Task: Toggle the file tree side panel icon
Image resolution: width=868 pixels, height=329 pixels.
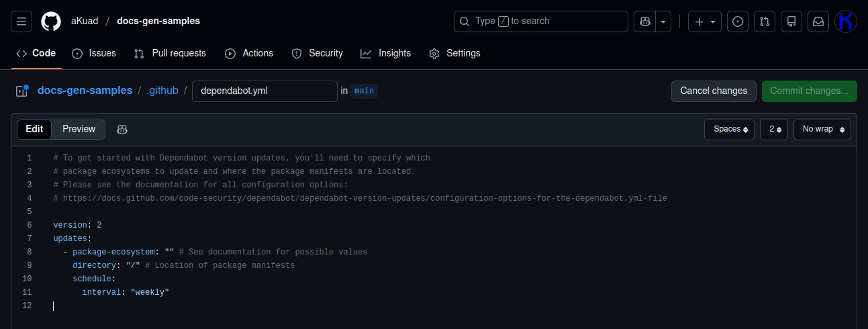Action: (x=21, y=91)
